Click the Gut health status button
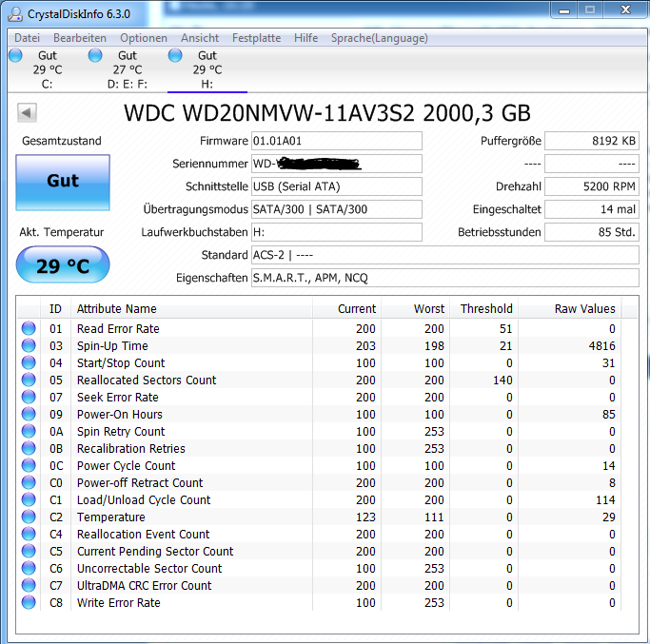This screenshot has height=644, width=650. pyautogui.click(x=63, y=183)
